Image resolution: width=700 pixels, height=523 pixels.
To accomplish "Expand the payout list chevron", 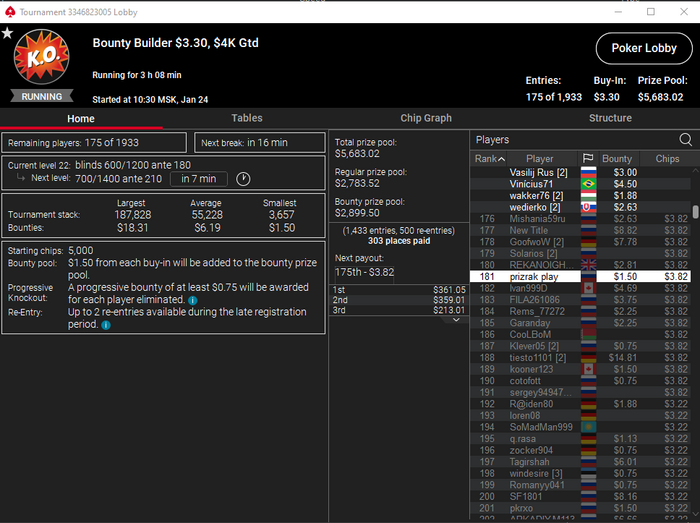I will pos(456,320).
